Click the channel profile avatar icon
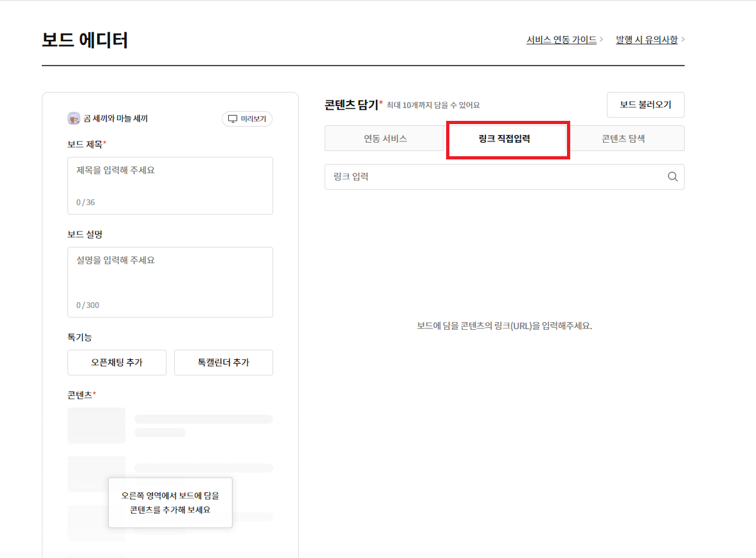Screen dimensions: 756x558 click(x=74, y=118)
